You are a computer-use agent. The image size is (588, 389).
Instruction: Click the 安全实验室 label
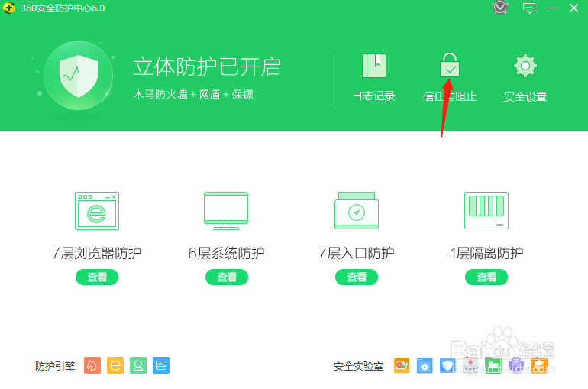(358, 366)
